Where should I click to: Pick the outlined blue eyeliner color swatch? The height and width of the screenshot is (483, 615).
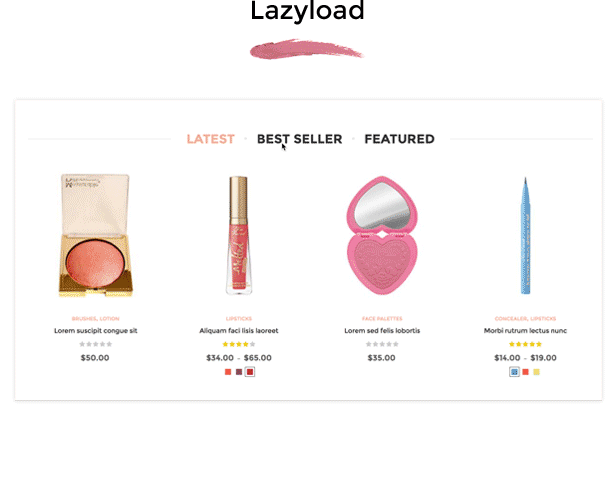point(514,372)
